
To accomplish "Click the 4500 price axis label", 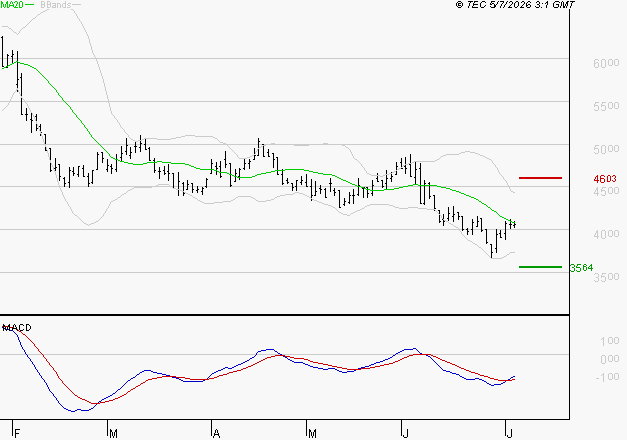I will click(x=606, y=191).
